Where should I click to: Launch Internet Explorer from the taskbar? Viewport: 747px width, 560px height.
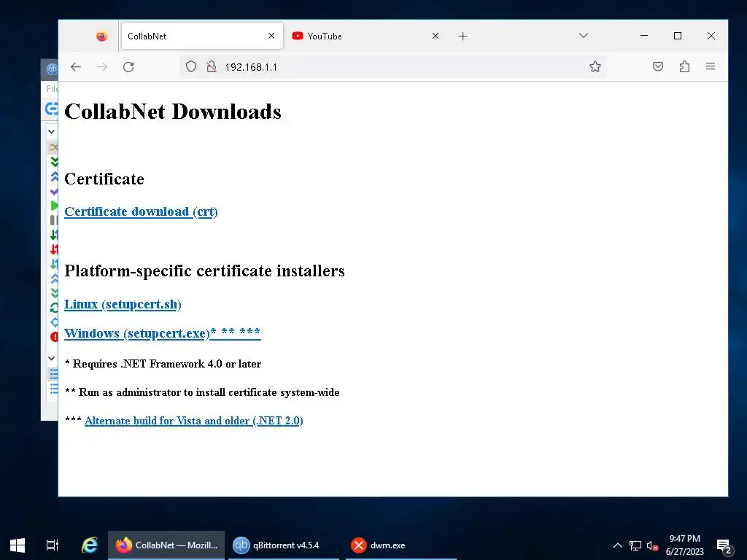[x=89, y=545]
